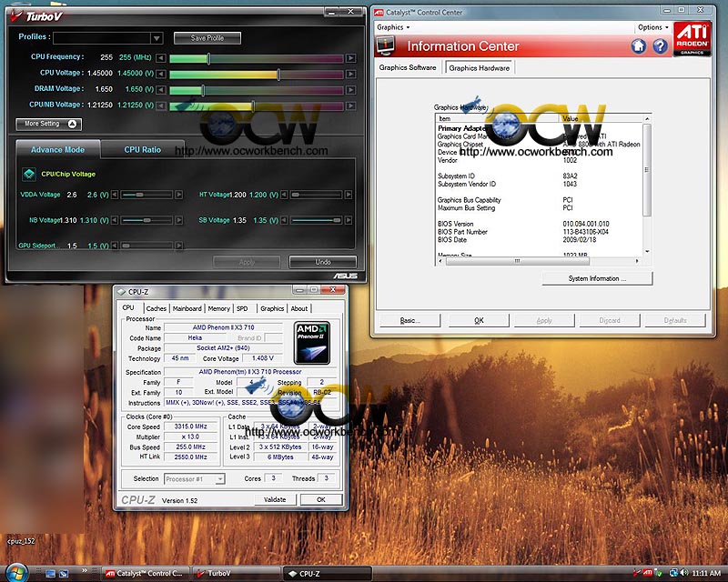Click the TurboV logo in its title bar

pos(36,16)
